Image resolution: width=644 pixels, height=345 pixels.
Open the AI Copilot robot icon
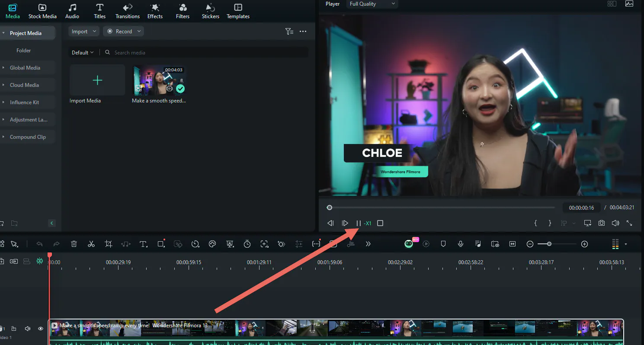coord(409,244)
